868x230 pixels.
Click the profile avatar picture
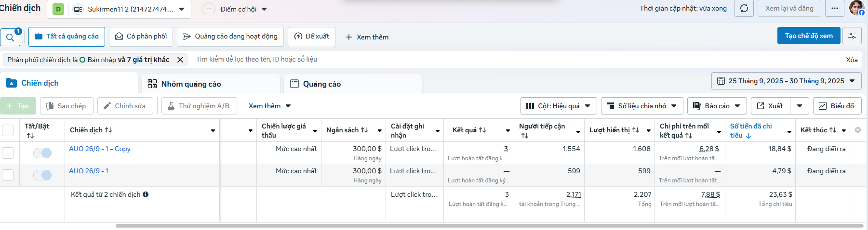pos(856,8)
